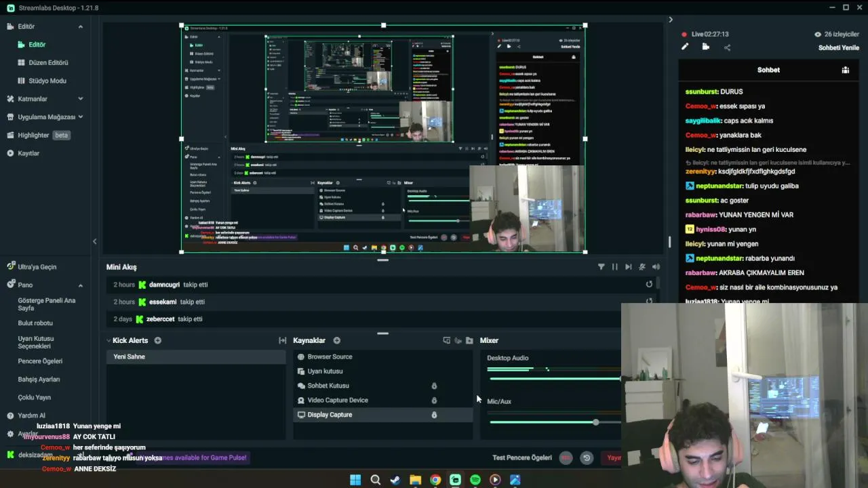Image resolution: width=868 pixels, height=488 pixels.
Task: Click Ultra'ya Geçin upgrade link
Action: [37, 267]
